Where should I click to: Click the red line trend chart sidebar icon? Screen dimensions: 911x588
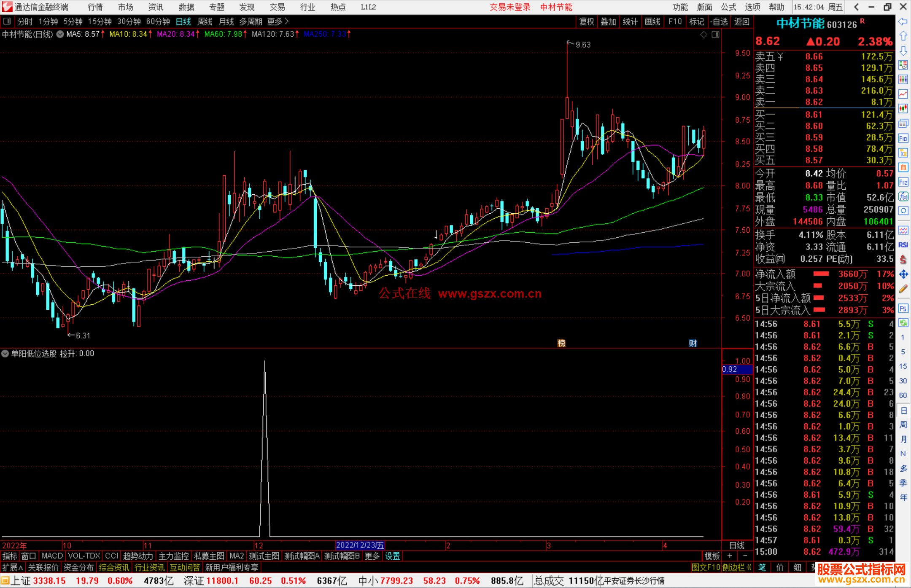click(x=903, y=94)
